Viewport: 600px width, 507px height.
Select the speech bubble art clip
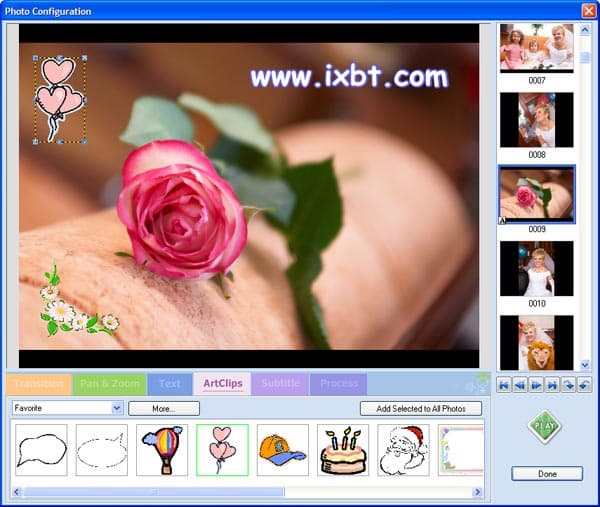click(x=41, y=450)
